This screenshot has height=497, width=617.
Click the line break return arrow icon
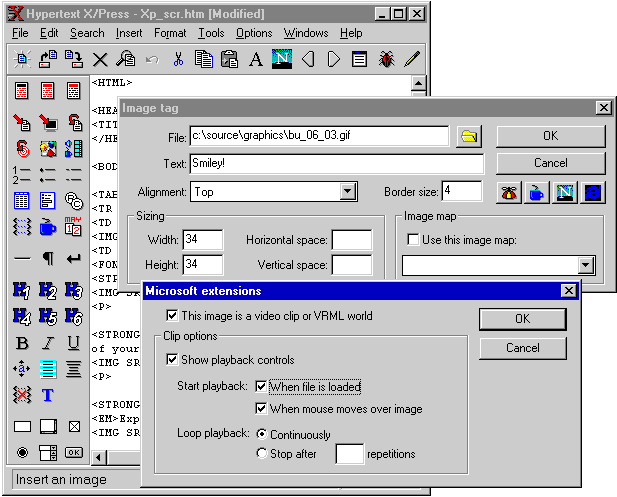[x=74, y=259]
